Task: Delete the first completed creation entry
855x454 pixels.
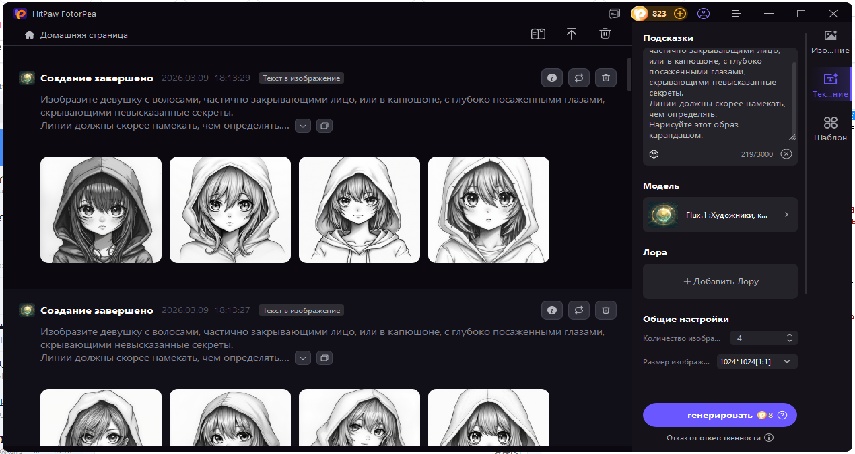Action: (x=605, y=77)
